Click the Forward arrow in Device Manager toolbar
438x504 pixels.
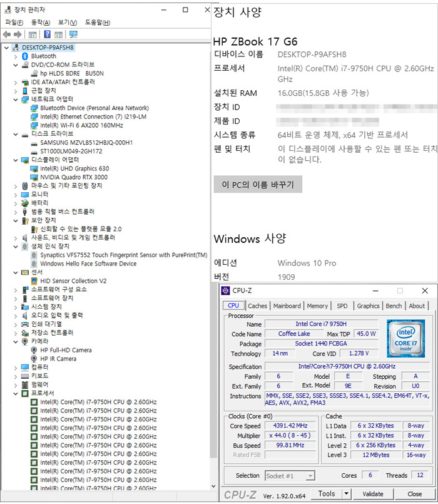pos(18,34)
